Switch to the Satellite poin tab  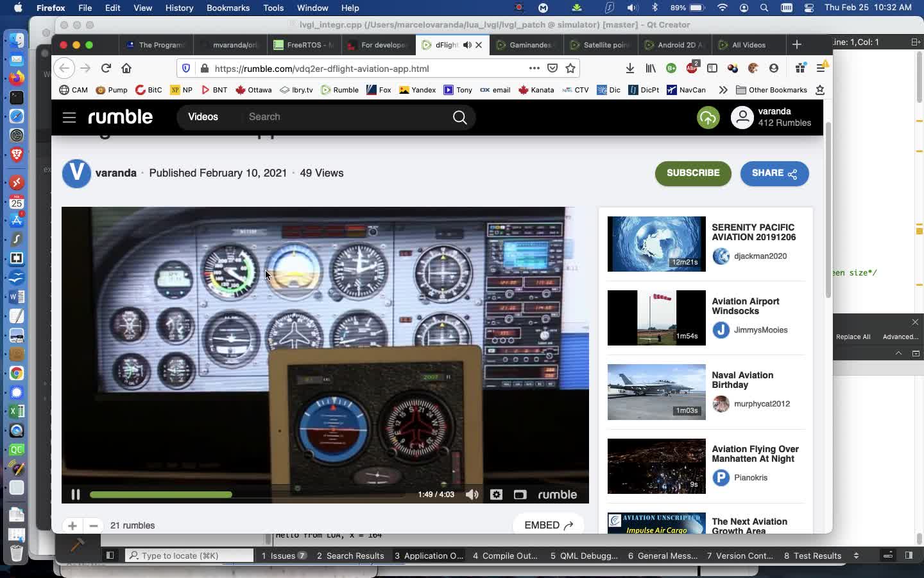pyautogui.click(x=601, y=45)
